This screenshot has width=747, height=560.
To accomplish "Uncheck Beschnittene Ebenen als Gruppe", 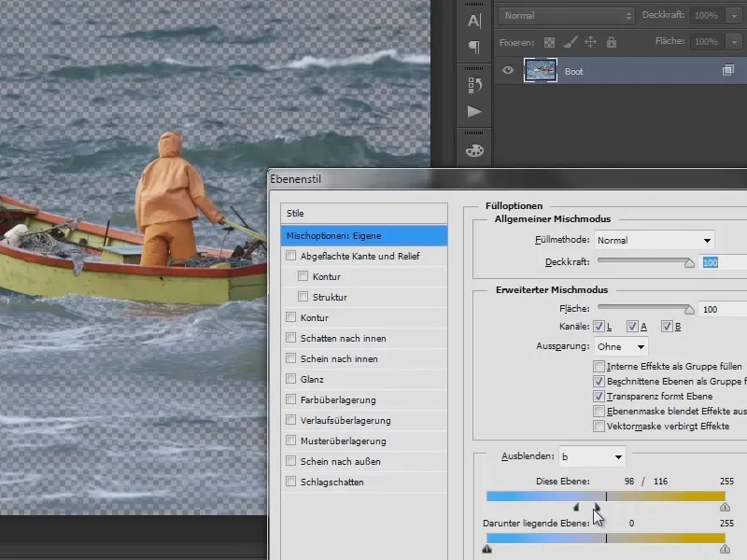I will pyautogui.click(x=599, y=381).
